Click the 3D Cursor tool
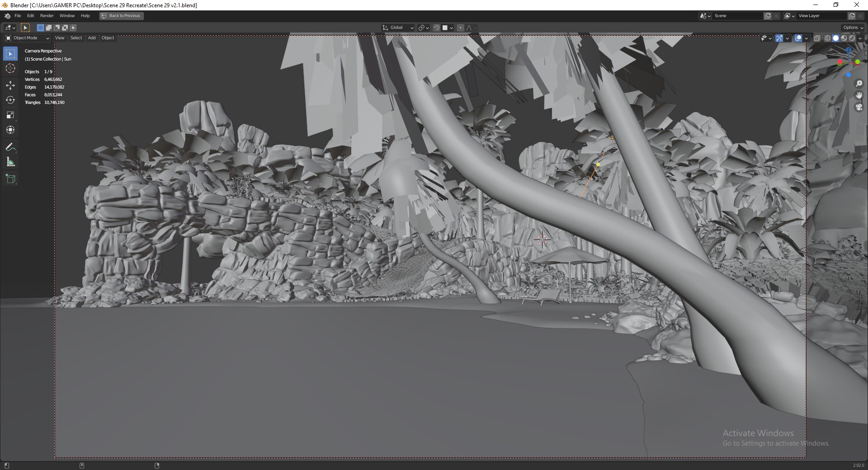The height and width of the screenshot is (470, 868). click(x=10, y=68)
